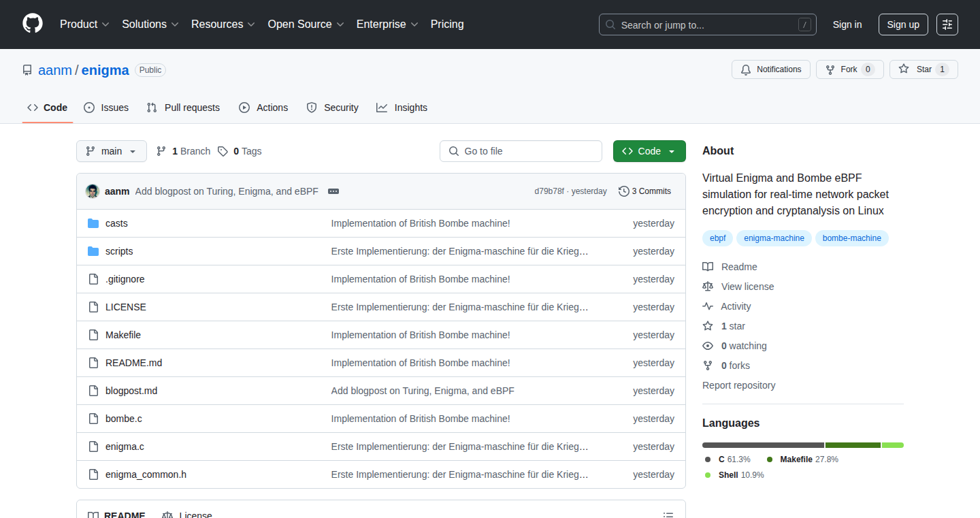Open the green Code dropdown button

coord(649,151)
